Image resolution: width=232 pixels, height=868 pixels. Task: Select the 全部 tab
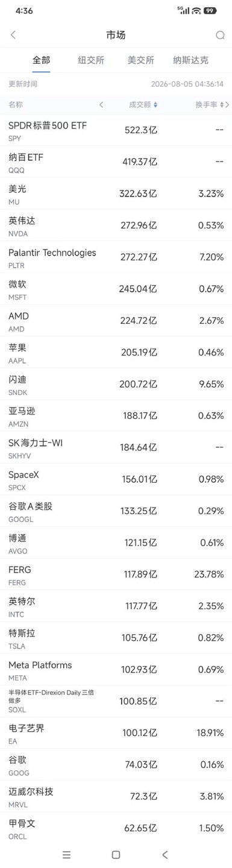[x=42, y=60]
